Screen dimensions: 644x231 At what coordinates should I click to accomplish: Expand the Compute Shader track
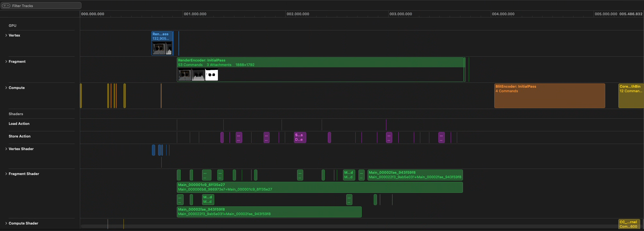coord(6,223)
